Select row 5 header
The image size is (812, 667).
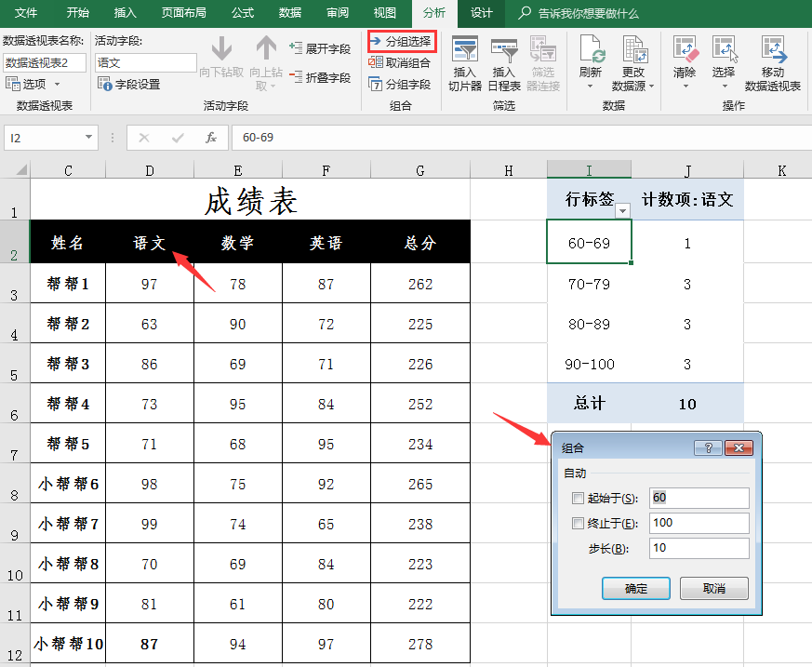pos(15,363)
